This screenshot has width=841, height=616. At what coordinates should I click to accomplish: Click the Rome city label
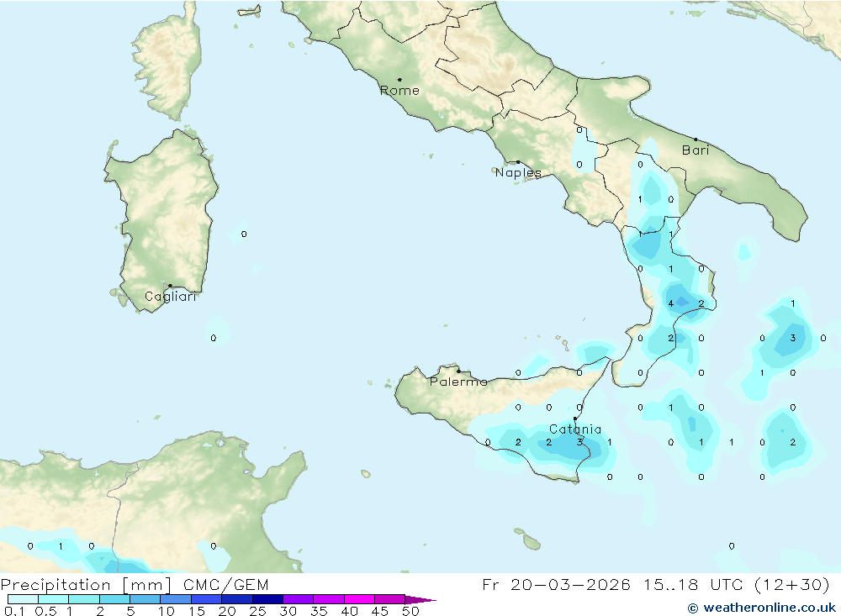[x=399, y=91]
